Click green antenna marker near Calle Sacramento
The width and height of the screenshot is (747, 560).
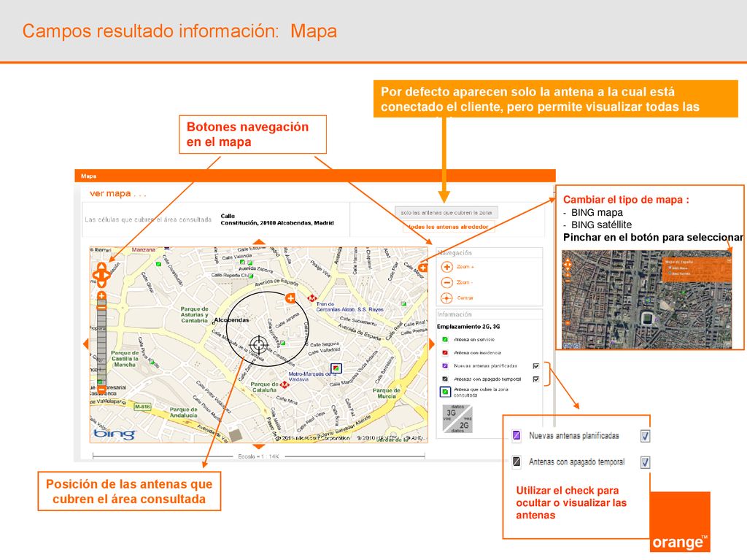[x=403, y=304]
